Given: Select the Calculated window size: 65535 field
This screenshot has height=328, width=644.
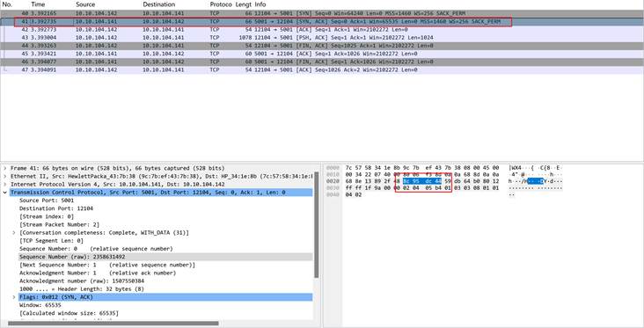Looking at the screenshot, I should [69, 313].
